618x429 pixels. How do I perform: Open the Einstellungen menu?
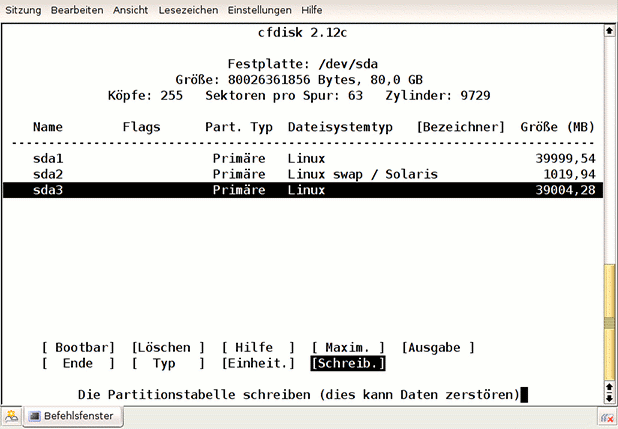259,10
